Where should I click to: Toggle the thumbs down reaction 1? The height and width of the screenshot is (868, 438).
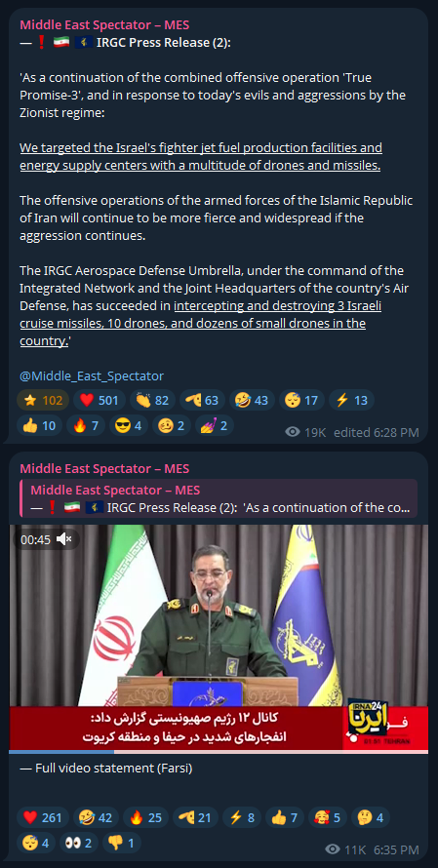click(x=121, y=843)
